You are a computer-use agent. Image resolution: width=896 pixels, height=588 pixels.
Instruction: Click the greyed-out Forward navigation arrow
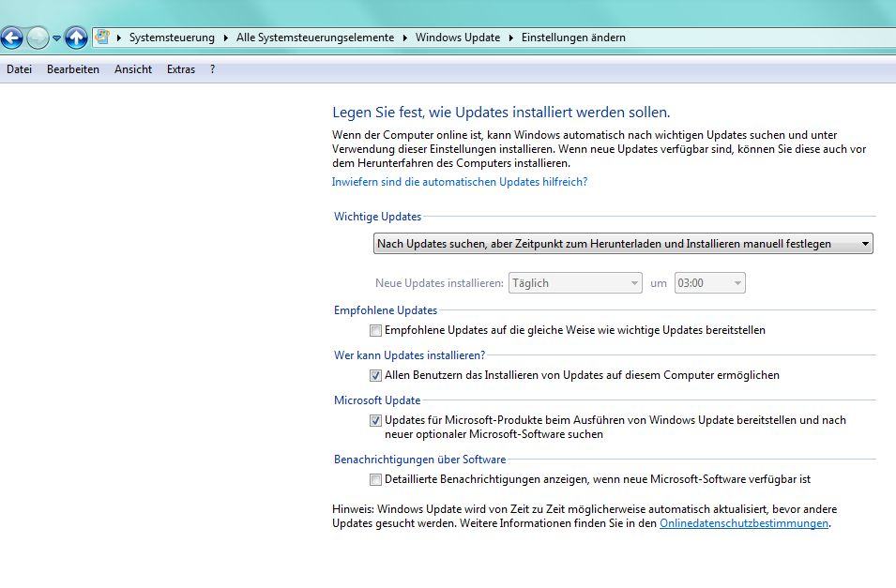click(38, 38)
